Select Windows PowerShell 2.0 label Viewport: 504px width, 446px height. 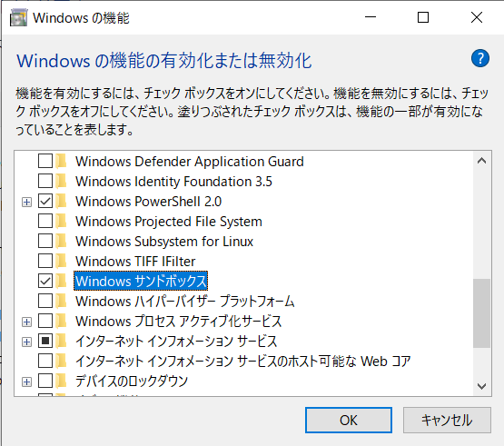[x=149, y=202]
